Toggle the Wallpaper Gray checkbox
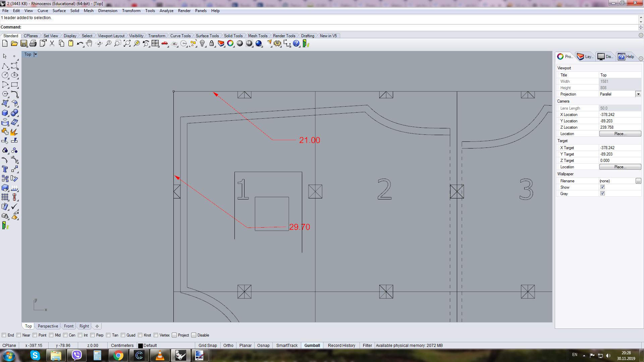 point(602,193)
